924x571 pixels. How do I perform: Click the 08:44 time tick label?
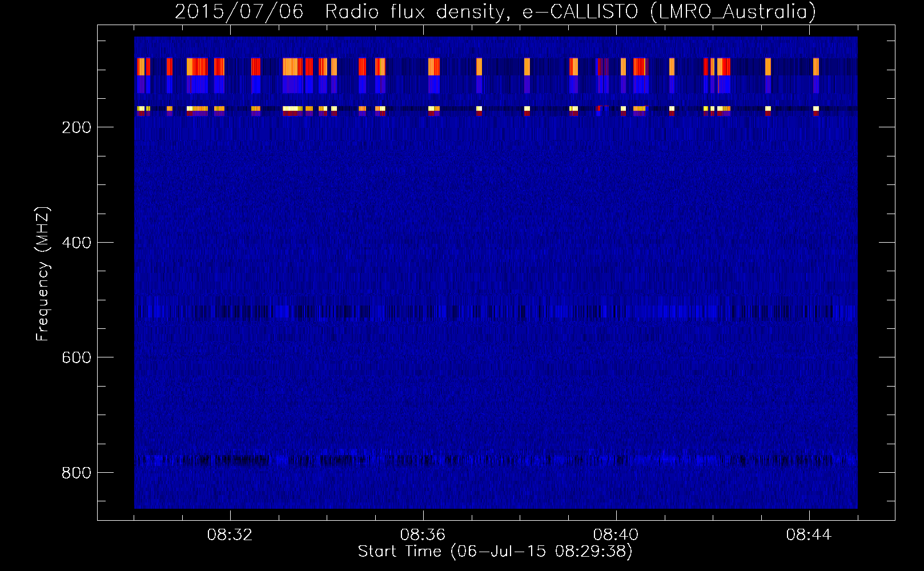809,535
